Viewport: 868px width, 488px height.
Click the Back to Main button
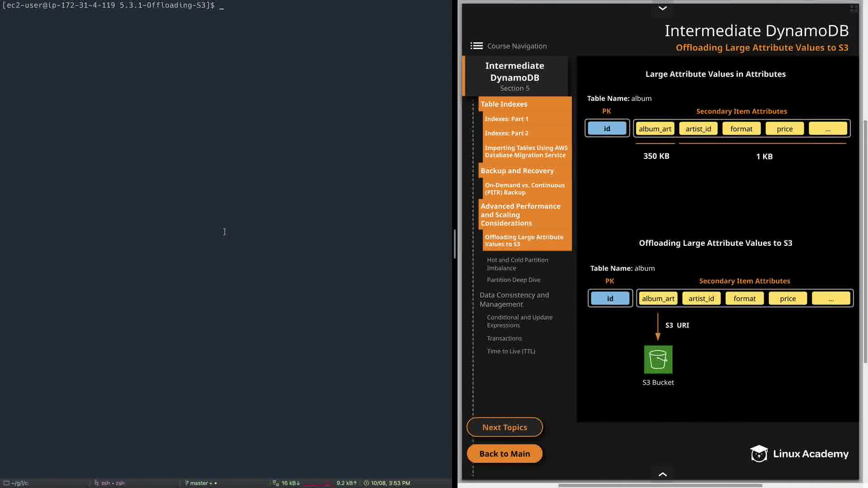pos(505,454)
